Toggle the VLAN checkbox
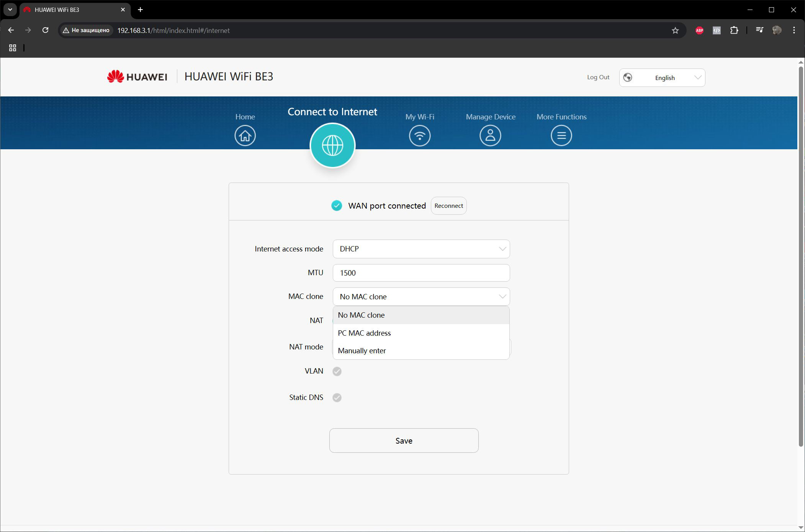Image resolution: width=805 pixels, height=532 pixels. pyautogui.click(x=337, y=371)
